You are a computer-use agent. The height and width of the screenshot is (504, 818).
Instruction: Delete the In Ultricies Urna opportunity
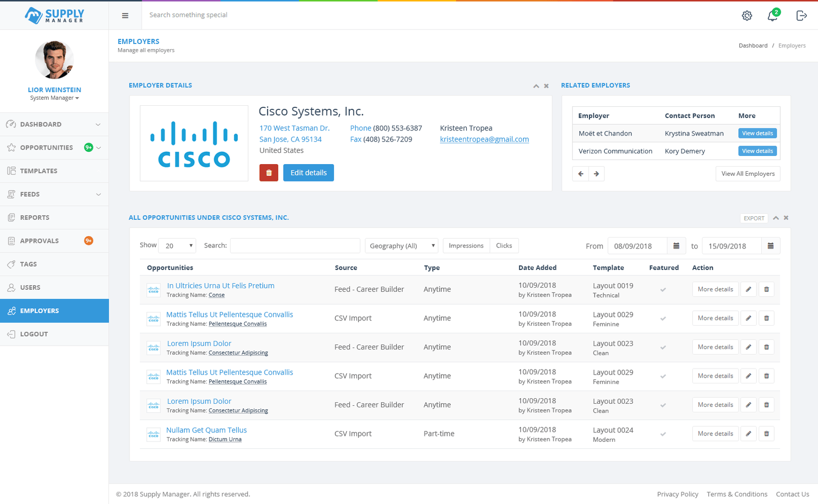[x=766, y=289]
